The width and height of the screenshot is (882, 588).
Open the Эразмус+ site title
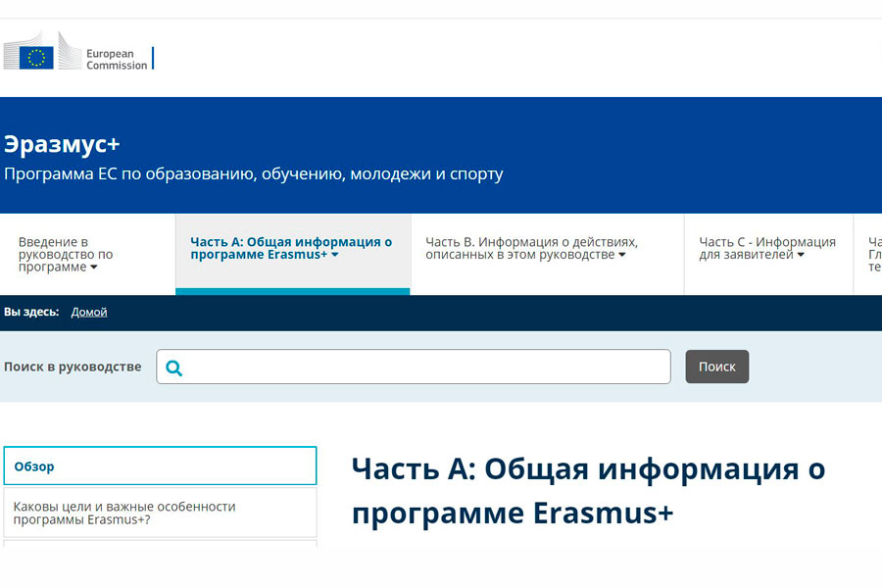coord(62,144)
